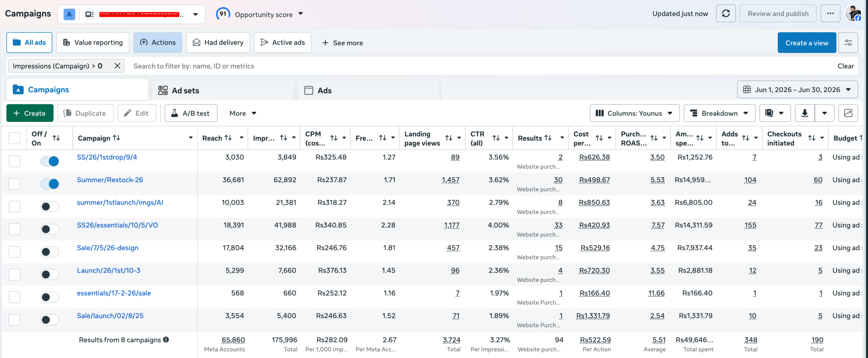Open the SS26/essentials/10/5/VO campaign link

point(117,225)
